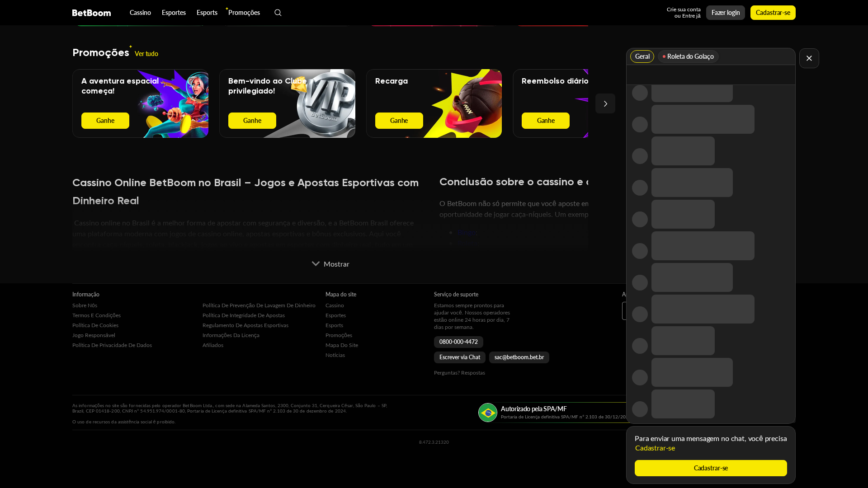Click the Cassino Online BetBoom no Brasil heading
Viewport: 868px width, 488px height.
245,192
